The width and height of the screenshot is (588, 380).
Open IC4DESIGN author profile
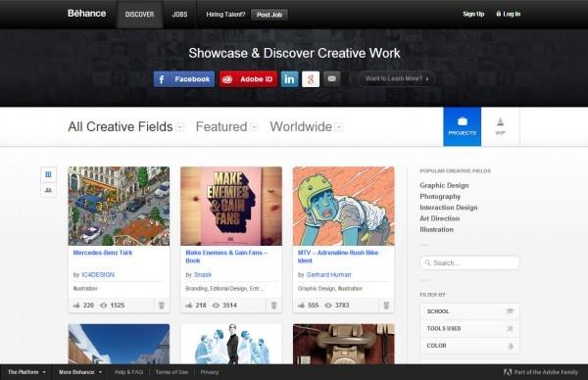pos(98,274)
